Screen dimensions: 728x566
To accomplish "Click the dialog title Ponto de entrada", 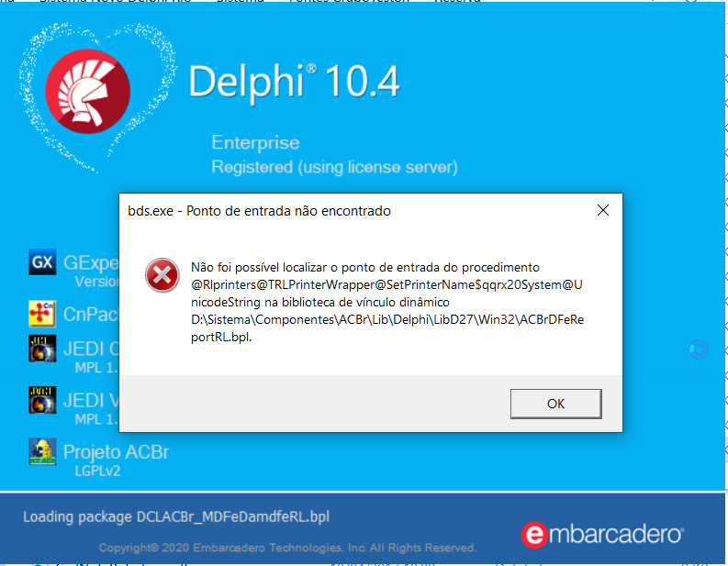I will [x=259, y=211].
